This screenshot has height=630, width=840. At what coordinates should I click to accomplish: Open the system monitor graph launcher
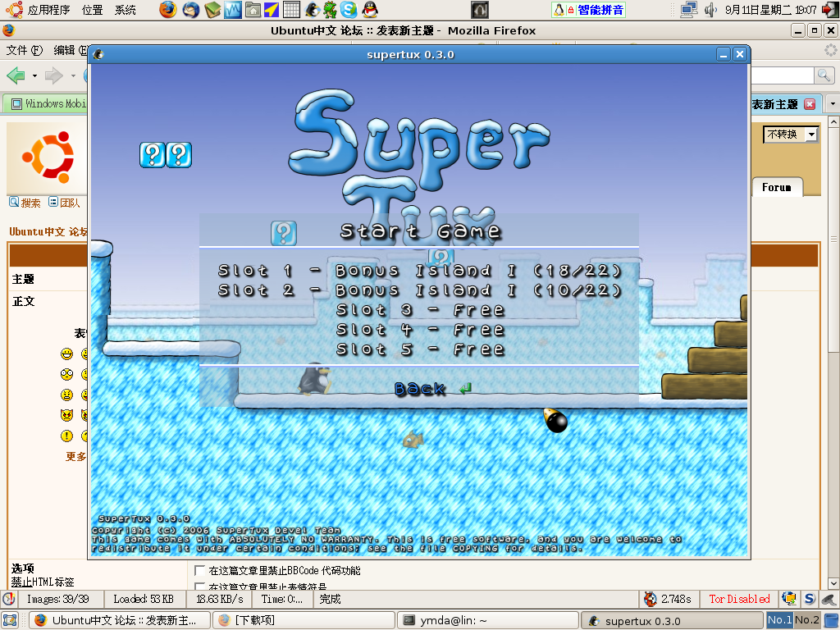click(232, 10)
